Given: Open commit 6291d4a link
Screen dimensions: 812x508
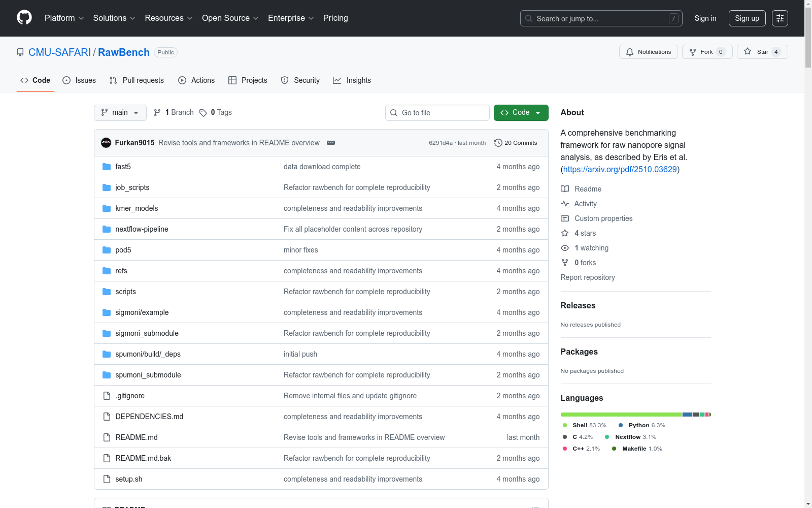Looking at the screenshot, I should click(x=441, y=143).
